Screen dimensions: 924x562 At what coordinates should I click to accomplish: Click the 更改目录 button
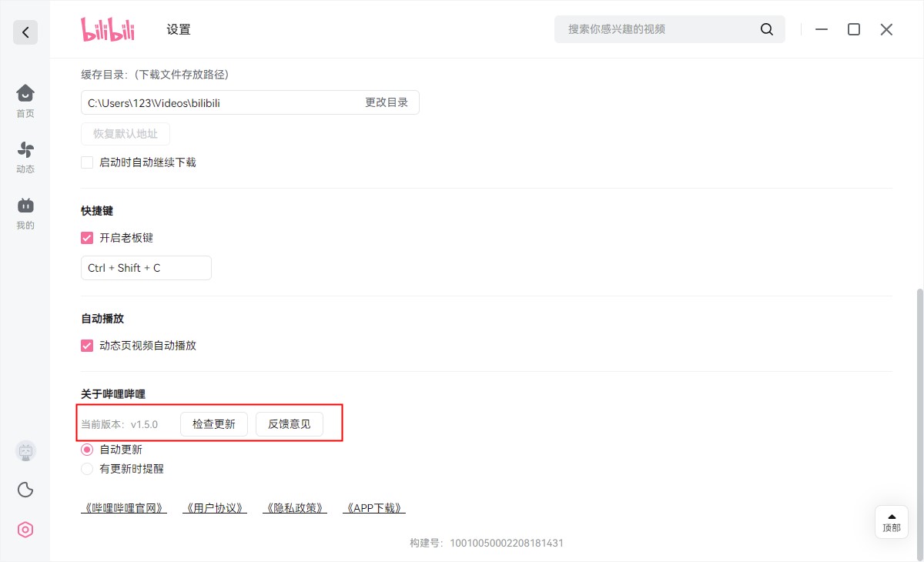(x=387, y=102)
